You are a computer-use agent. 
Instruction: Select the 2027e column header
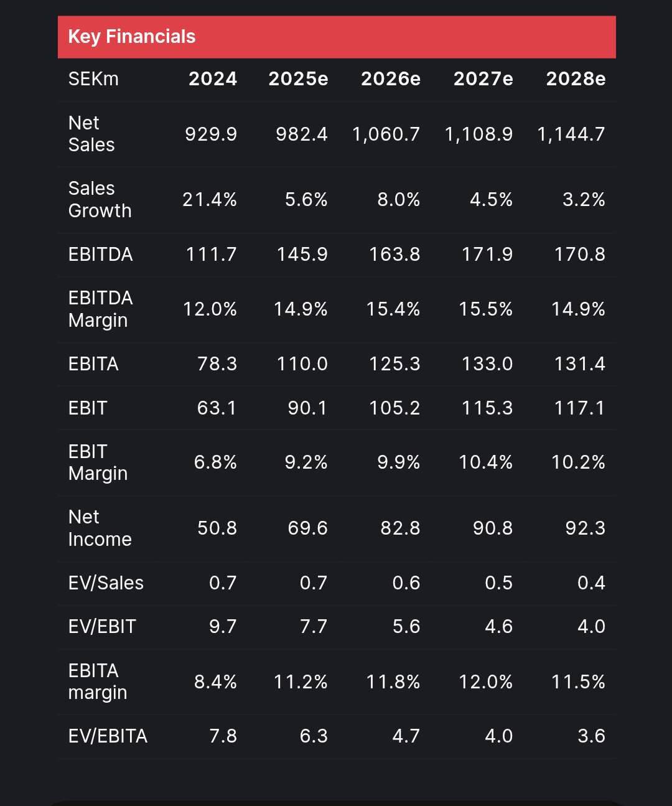[483, 79]
